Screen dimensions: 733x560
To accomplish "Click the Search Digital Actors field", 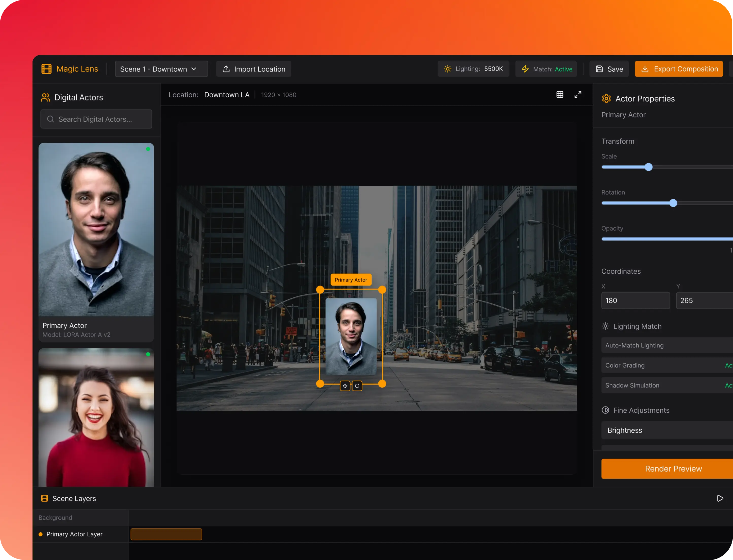I will pyautogui.click(x=96, y=119).
